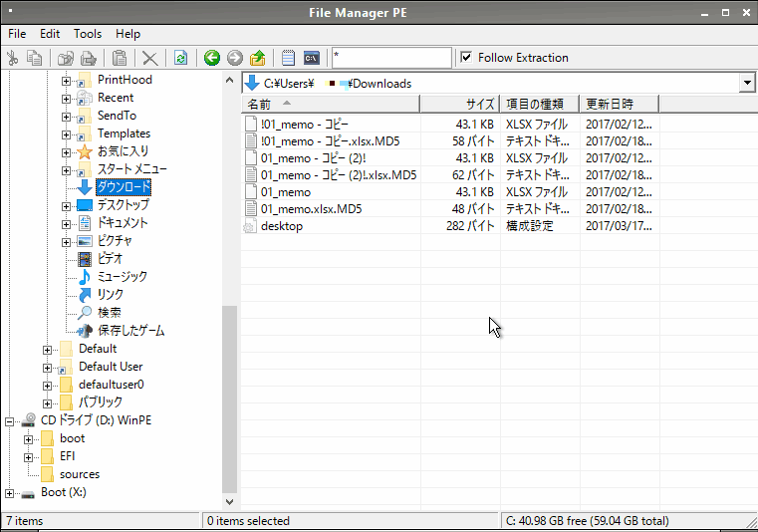Select the defaultuser0 folder
This screenshot has height=532, width=758.
[x=112, y=385]
